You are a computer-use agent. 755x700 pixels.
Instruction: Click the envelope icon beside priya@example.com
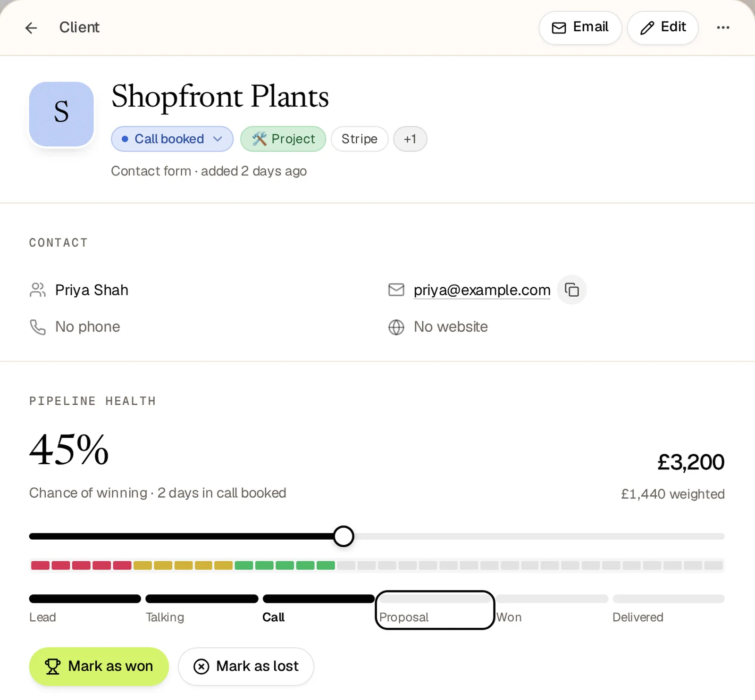tap(396, 290)
